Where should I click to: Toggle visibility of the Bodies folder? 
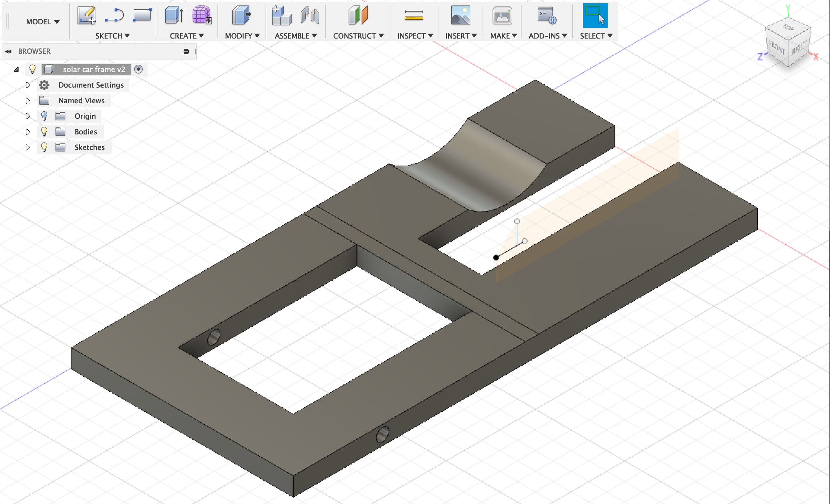pyautogui.click(x=44, y=131)
